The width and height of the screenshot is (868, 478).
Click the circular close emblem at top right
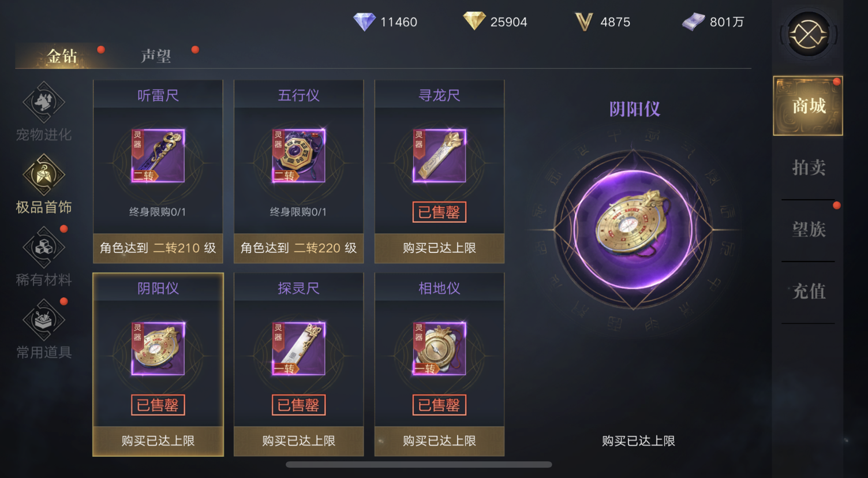[809, 35]
